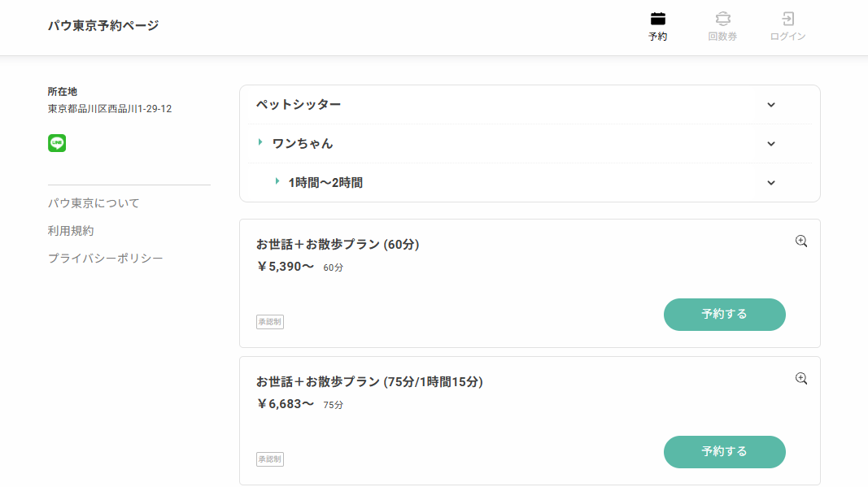Click magnifier icon on 60分 plan
868x487 pixels.
click(801, 241)
